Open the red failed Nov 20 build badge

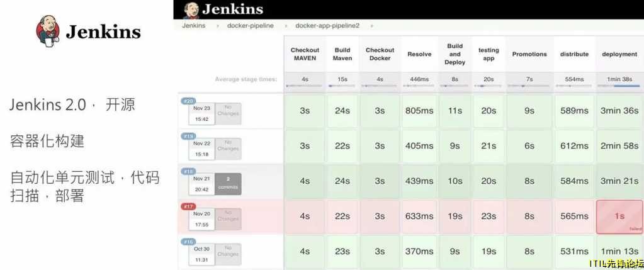(188, 207)
